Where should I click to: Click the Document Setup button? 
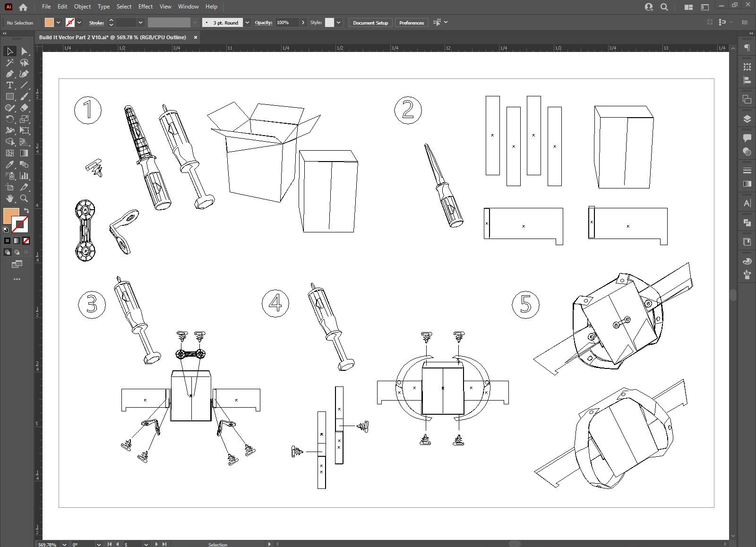[x=370, y=23]
